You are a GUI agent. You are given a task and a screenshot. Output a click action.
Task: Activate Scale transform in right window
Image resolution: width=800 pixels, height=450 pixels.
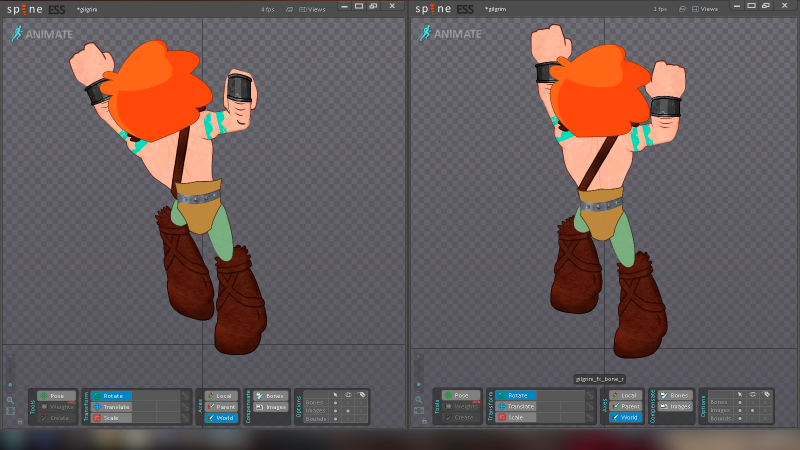click(x=515, y=417)
